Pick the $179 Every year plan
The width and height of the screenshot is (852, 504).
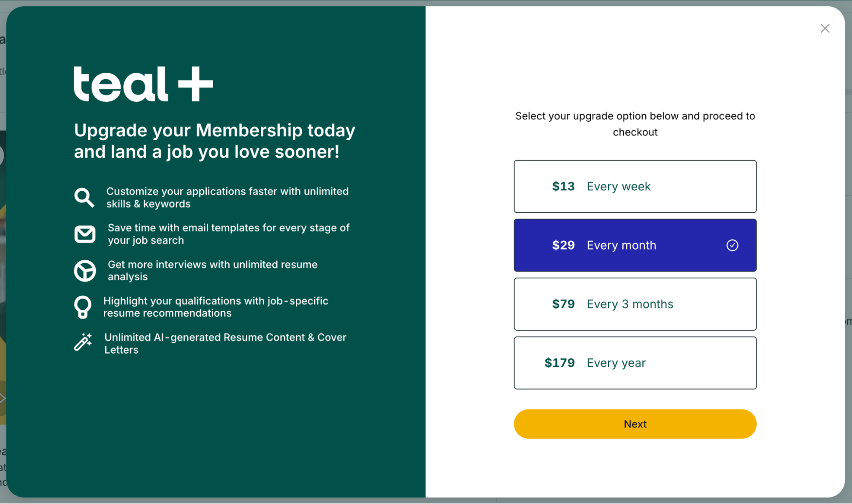635,363
